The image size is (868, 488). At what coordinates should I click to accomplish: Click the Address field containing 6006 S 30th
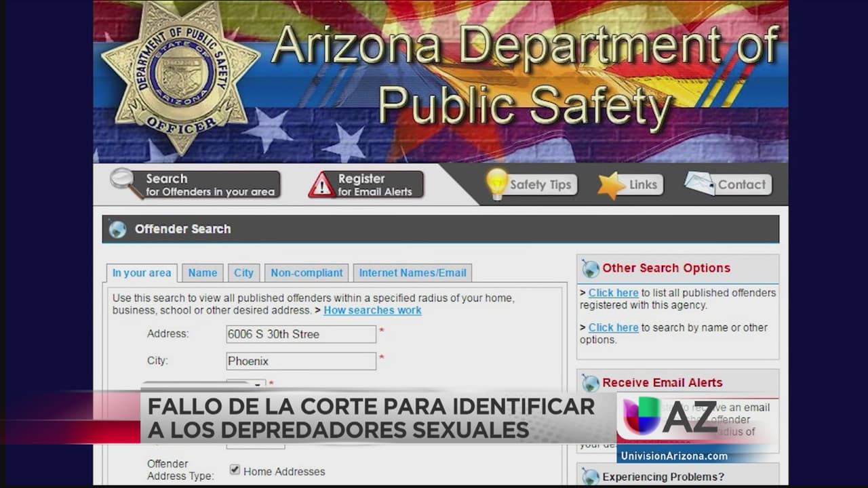(300, 334)
